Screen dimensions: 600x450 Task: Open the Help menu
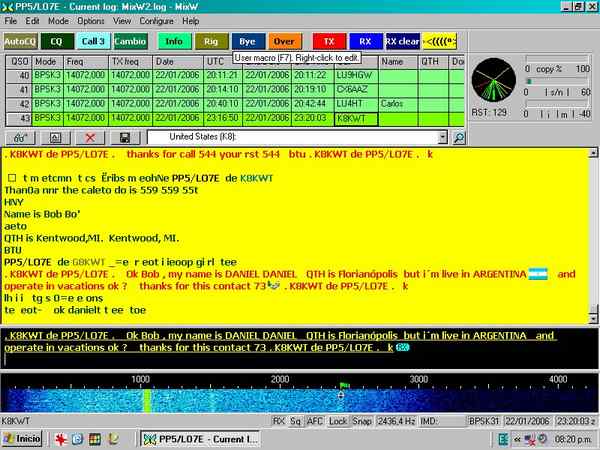point(190,21)
